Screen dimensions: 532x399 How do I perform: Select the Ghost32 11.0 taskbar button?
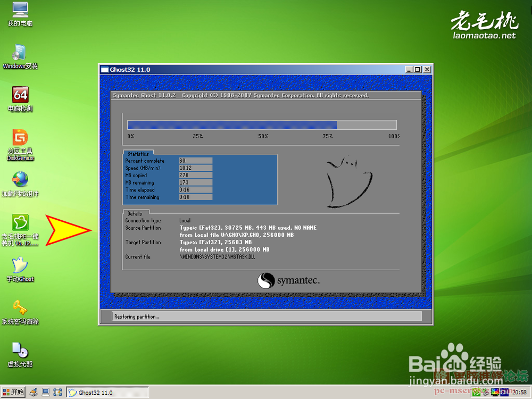pos(107,393)
